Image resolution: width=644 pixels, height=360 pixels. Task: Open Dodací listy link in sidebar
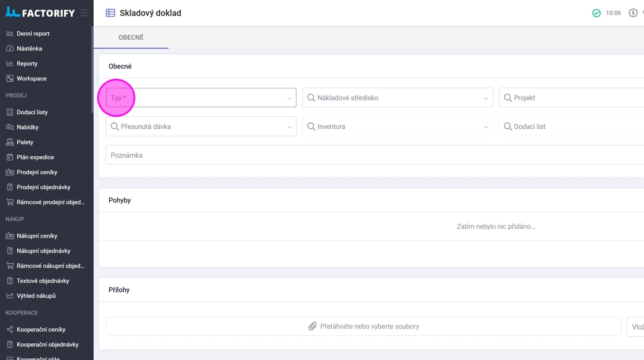click(32, 112)
